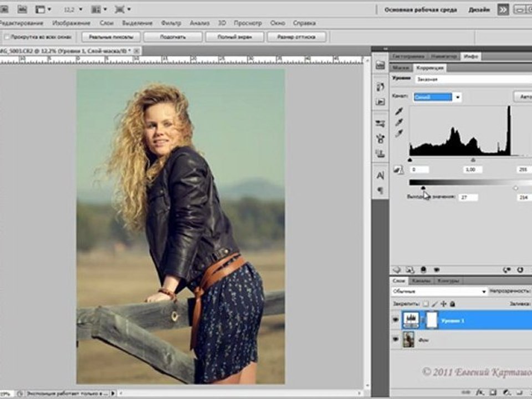Open the Paragraph panel icon in dock
The image size is (532, 399).
tap(380, 190)
